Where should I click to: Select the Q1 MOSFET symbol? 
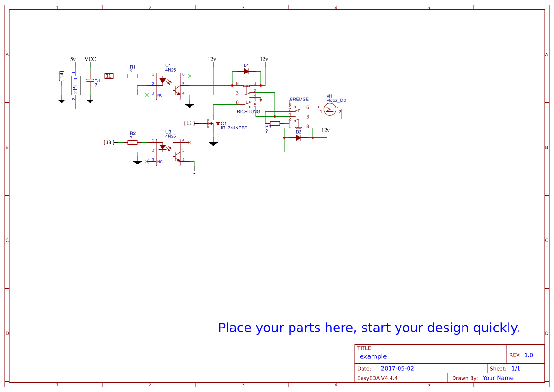[213, 123]
